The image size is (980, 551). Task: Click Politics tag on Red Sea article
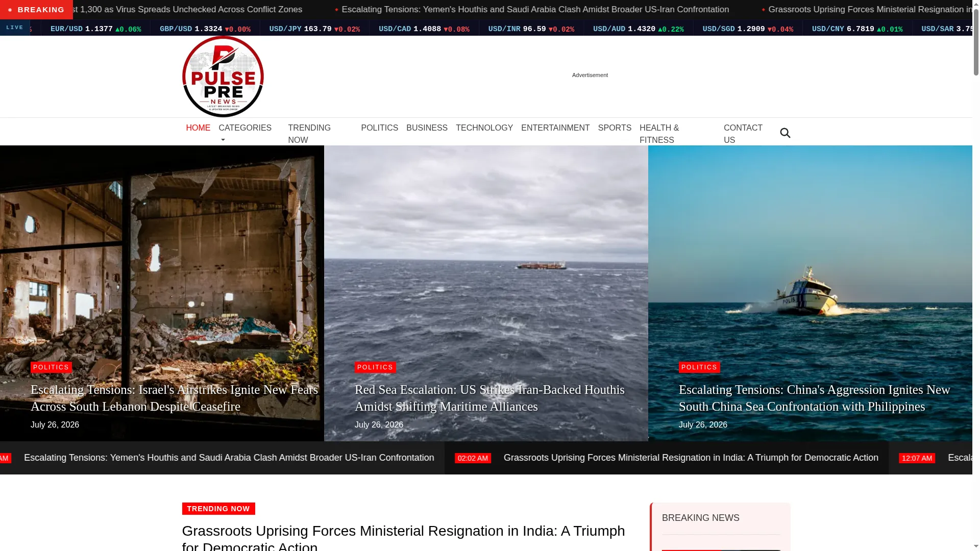375,367
